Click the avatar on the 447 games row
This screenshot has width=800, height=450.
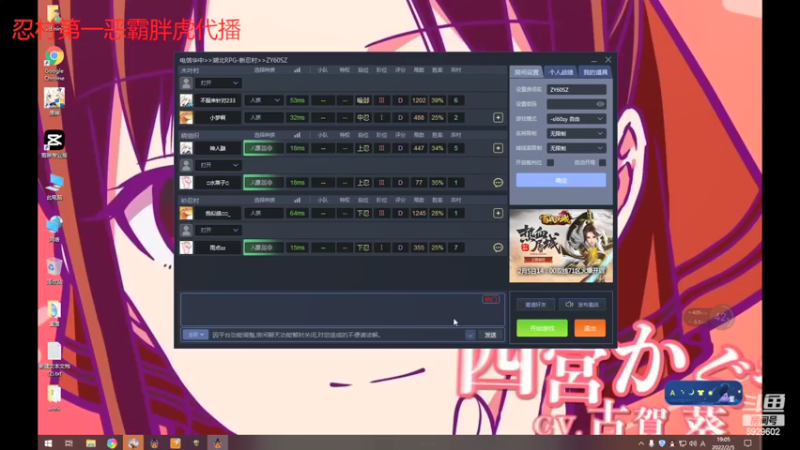coord(186,148)
